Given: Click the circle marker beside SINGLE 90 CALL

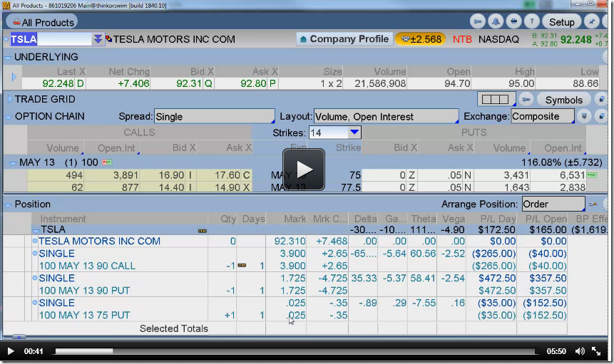Looking at the screenshot, I should [35, 254].
